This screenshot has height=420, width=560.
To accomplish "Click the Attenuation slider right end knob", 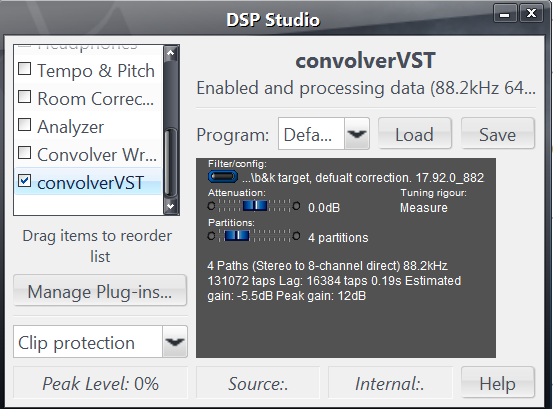I will tap(296, 206).
